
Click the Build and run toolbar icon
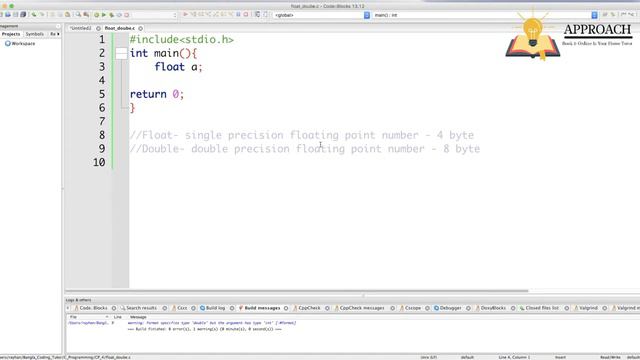coord(111,15)
